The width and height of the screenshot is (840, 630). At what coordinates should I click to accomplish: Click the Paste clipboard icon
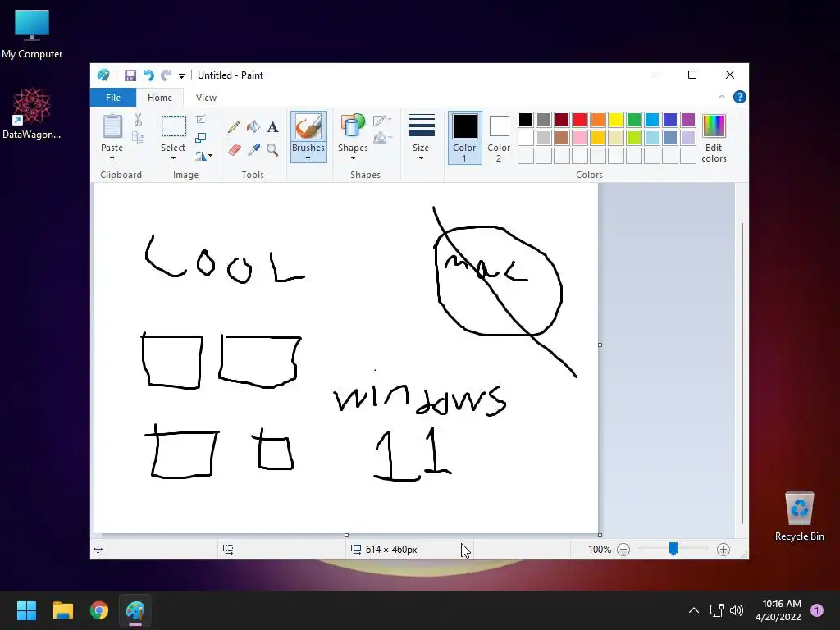click(x=112, y=127)
